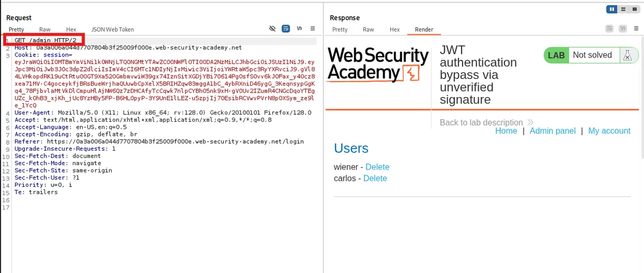Switch Request view to Hex tab
Screen dimensions: 644x273
point(71,29)
